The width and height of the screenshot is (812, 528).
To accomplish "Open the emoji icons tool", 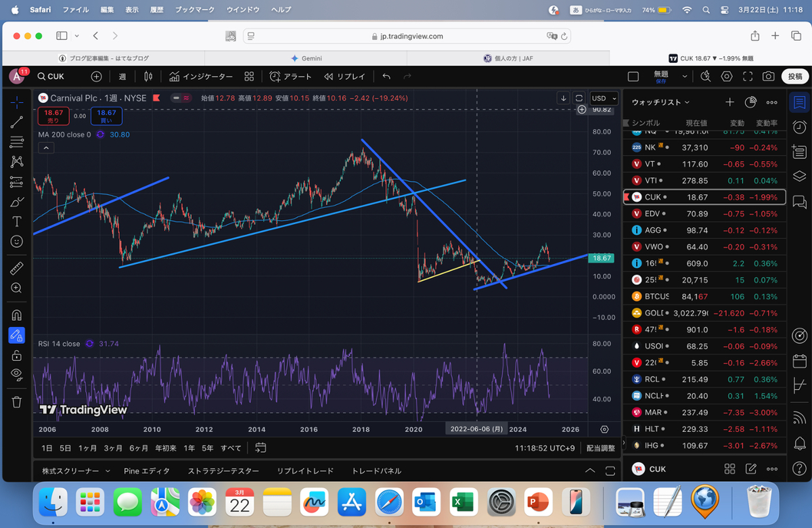I will [x=17, y=241].
